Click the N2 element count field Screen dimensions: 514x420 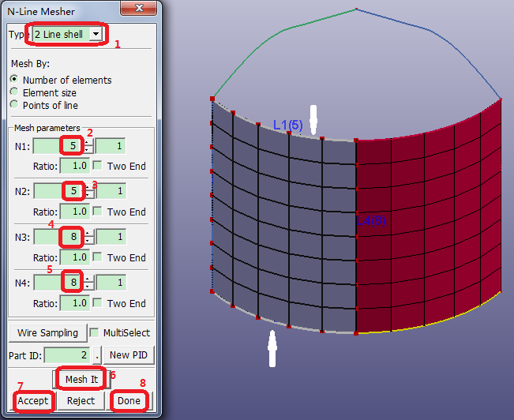tap(58, 191)
